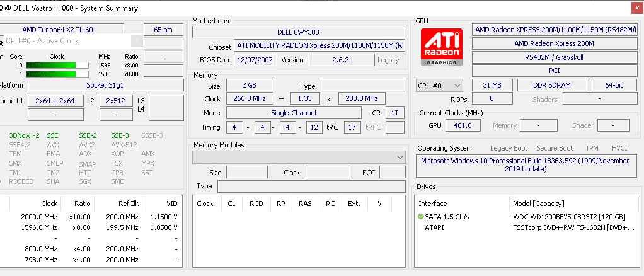The height and width of the screenshot is (276, 644).
Task: Close the System Summary window
Action: click(637, 8)
